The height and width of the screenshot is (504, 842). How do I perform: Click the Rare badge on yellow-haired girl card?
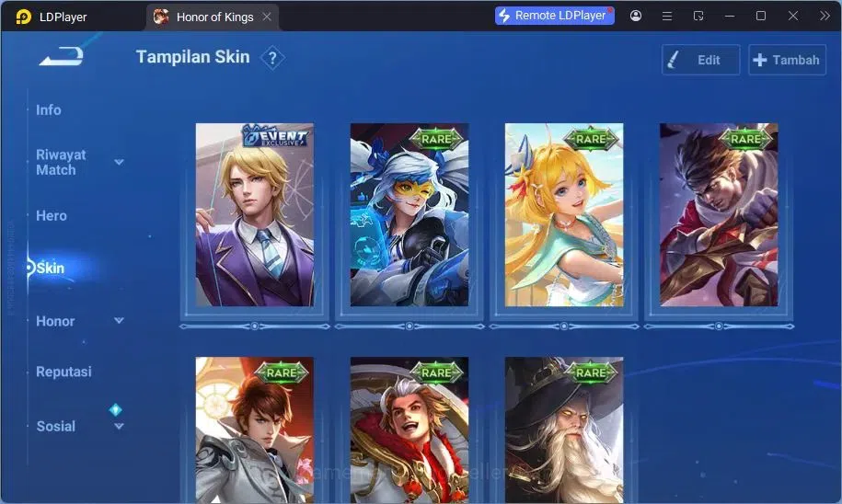(591, 139)
